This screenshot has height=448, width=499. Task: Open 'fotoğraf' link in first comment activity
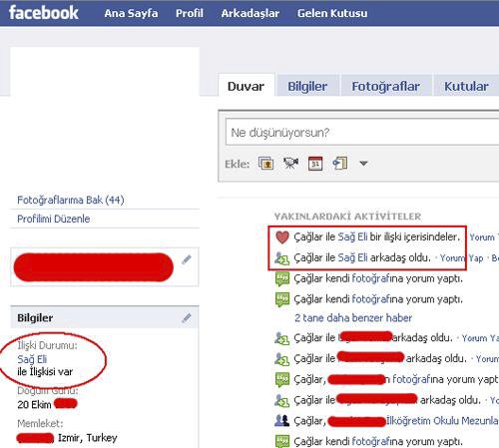(x=370, y=278)
